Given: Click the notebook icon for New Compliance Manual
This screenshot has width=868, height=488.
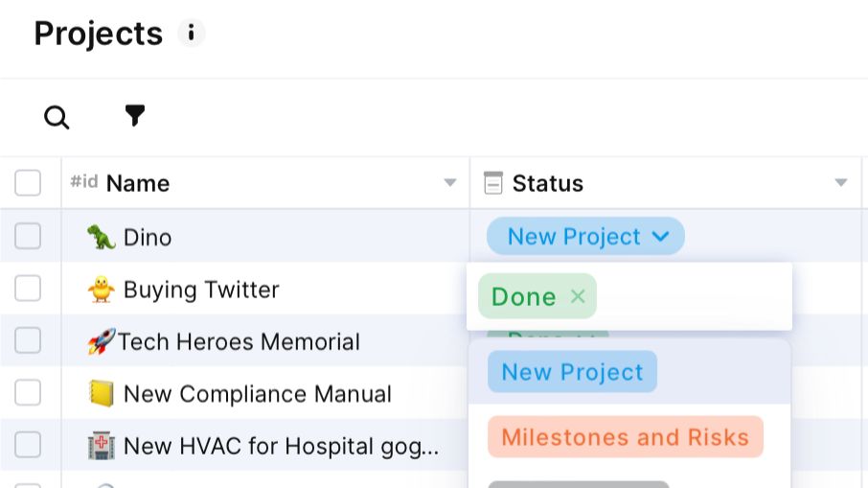Looking at the screenshot, I should pos(101,394).
